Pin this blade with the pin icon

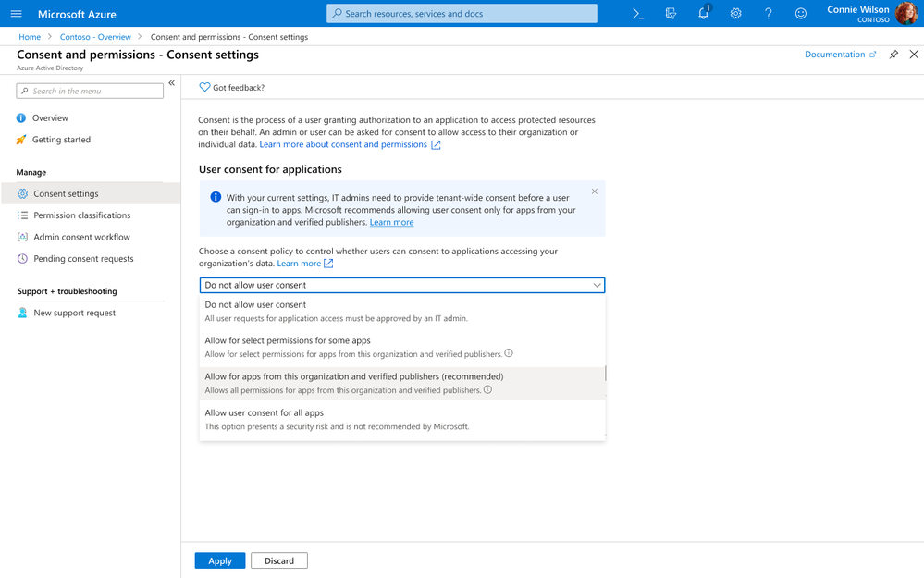pyautogui.click(x=893, y=55)
